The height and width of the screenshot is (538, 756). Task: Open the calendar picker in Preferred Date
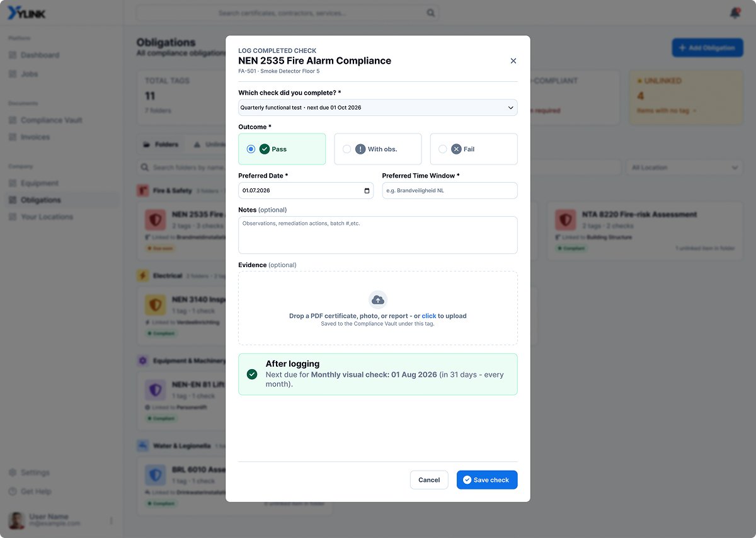point(367,191)
